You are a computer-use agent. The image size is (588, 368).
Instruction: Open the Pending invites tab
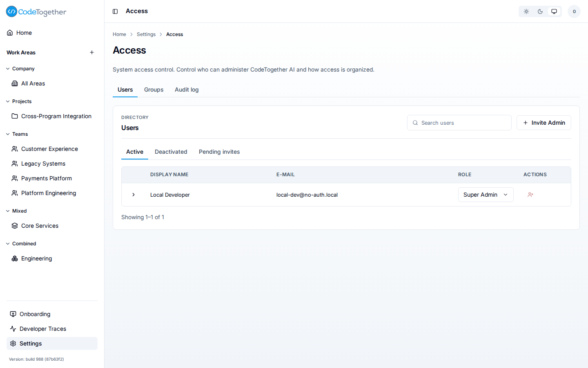point(219,152)
